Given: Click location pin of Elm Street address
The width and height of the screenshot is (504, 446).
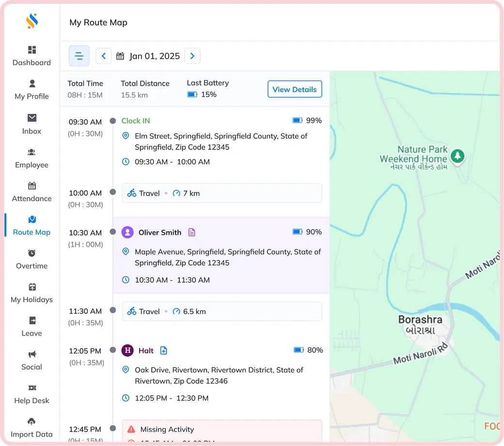Looking at the screenshot, I should pyautogui.click(x=126, y=136).
